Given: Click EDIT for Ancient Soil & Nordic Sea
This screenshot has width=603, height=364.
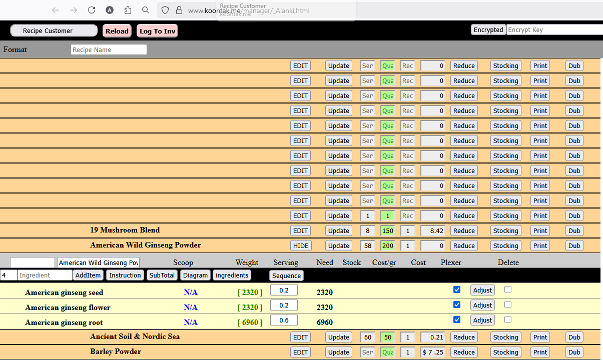Looking at the screenshot, I should [x=300, y=337].
